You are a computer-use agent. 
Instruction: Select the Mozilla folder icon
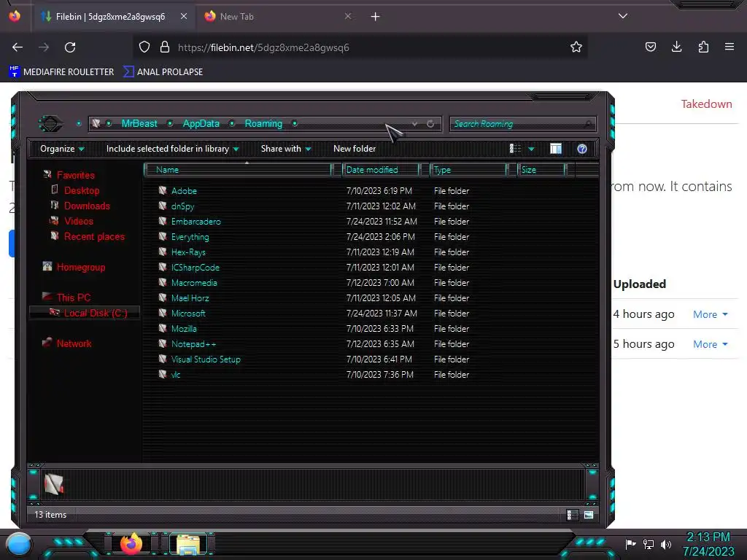pos(163,328)
